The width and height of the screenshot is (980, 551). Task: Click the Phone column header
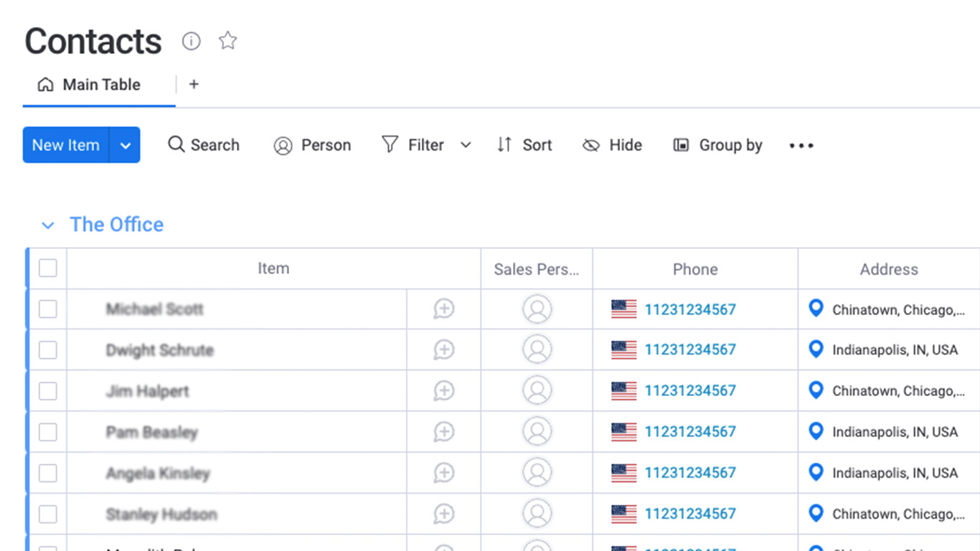pos(695,270)
